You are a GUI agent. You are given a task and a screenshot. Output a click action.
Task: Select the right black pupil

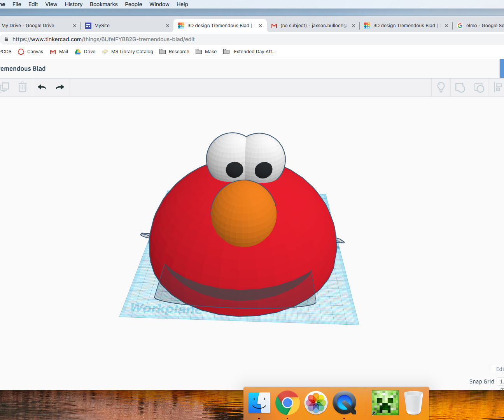pyautogui.click(x=264, y=170)
